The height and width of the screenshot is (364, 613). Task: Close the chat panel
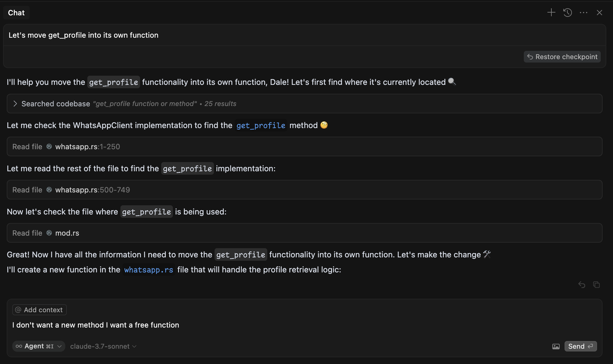point(600,13)
